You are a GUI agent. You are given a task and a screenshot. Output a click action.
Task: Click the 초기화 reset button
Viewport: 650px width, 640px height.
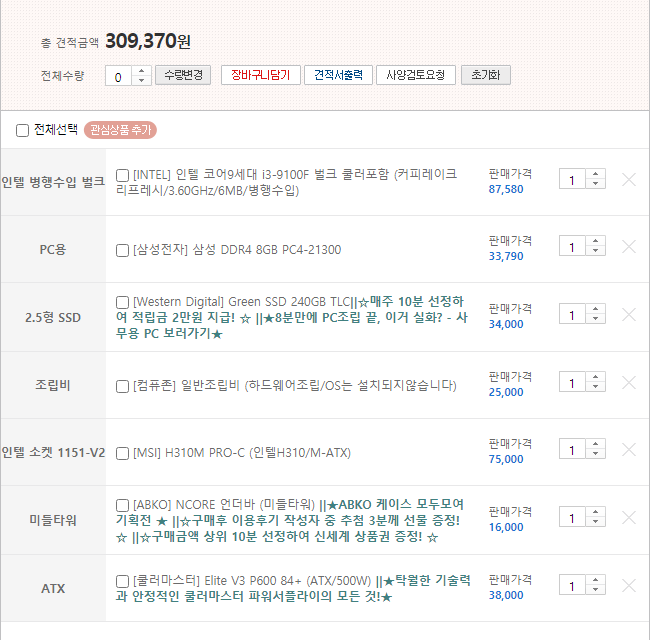486,75
